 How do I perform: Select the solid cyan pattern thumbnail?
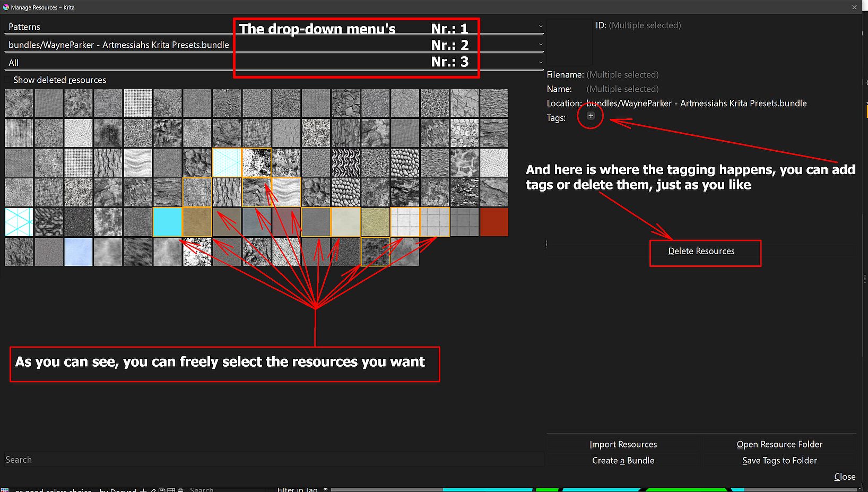167,222
